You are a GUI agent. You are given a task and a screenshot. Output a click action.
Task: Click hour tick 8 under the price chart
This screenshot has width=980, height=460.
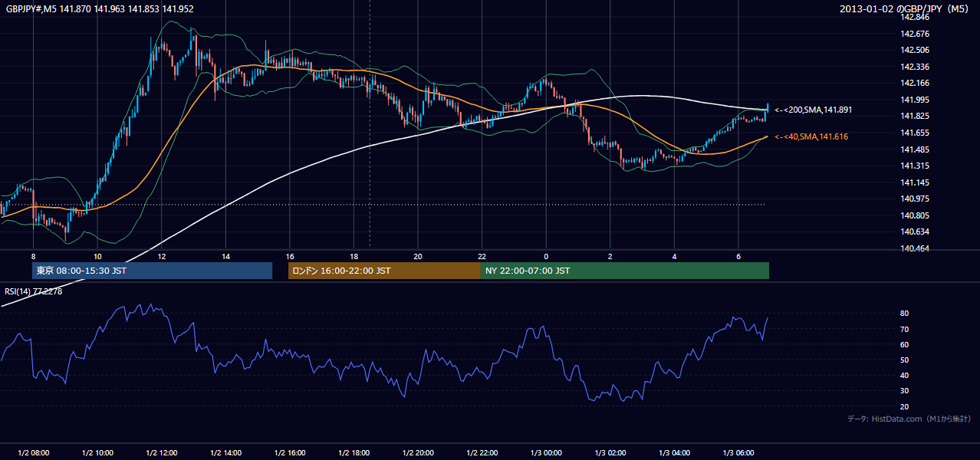point(33,256)
